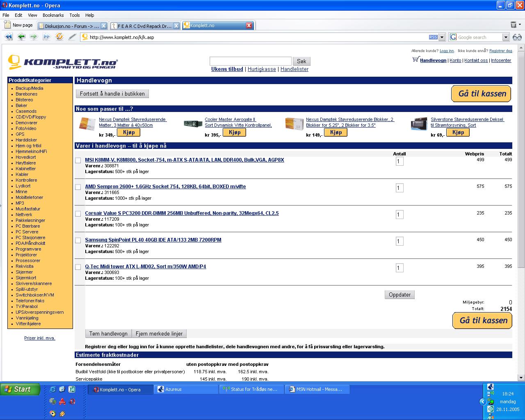
Task: Launch Internet Explorer from the quick launch
Action: tap(52, 389)
